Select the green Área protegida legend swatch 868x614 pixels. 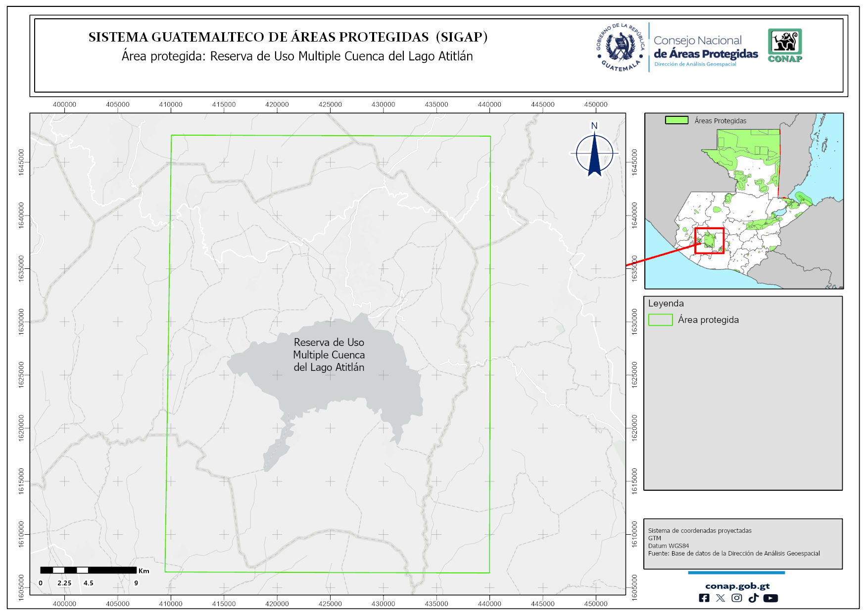tap(660, 320)
